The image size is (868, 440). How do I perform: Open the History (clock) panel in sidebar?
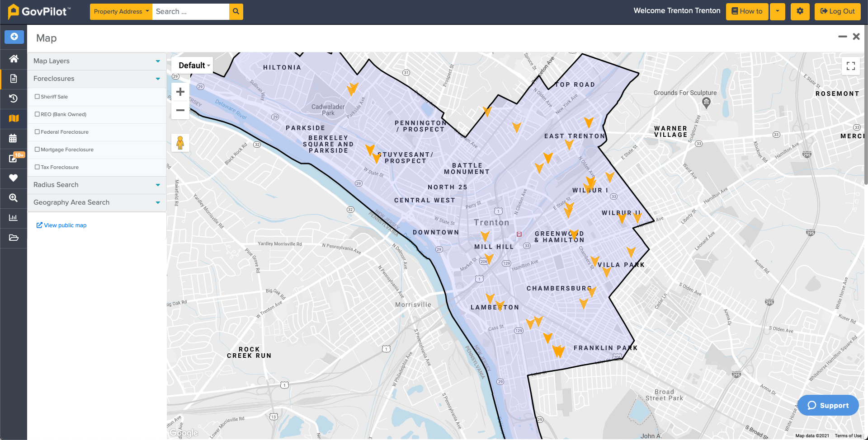click(14, 98)
